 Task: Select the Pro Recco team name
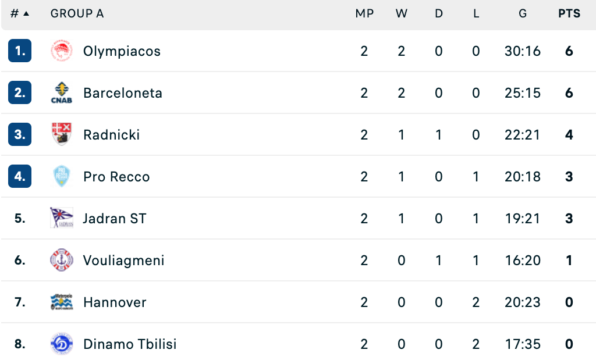[116, 177]
